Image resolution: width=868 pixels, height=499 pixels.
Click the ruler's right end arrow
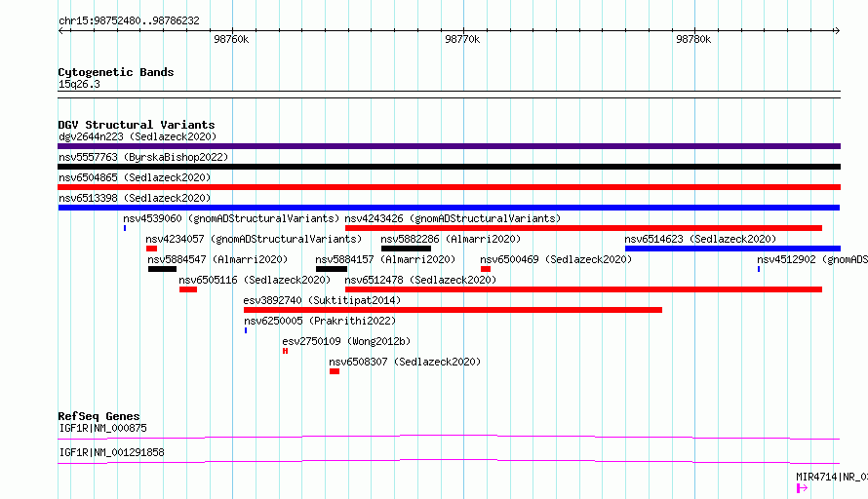pyautogui.click(x=837, y=30)
